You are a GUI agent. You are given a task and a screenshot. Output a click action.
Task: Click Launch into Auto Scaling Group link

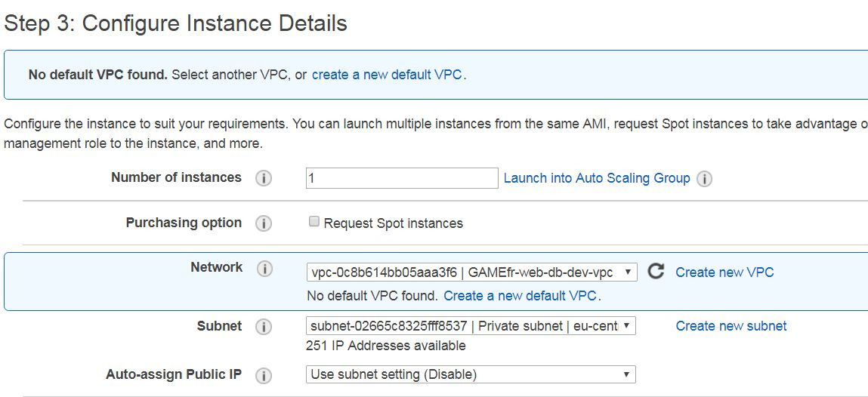tap(597, 178)
